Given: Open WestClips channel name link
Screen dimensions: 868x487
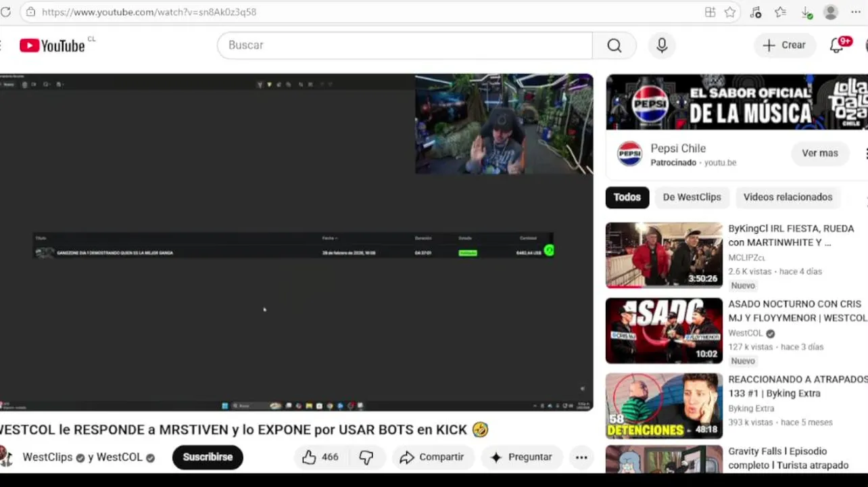Looking at the screenshot, I should (47, 457).
